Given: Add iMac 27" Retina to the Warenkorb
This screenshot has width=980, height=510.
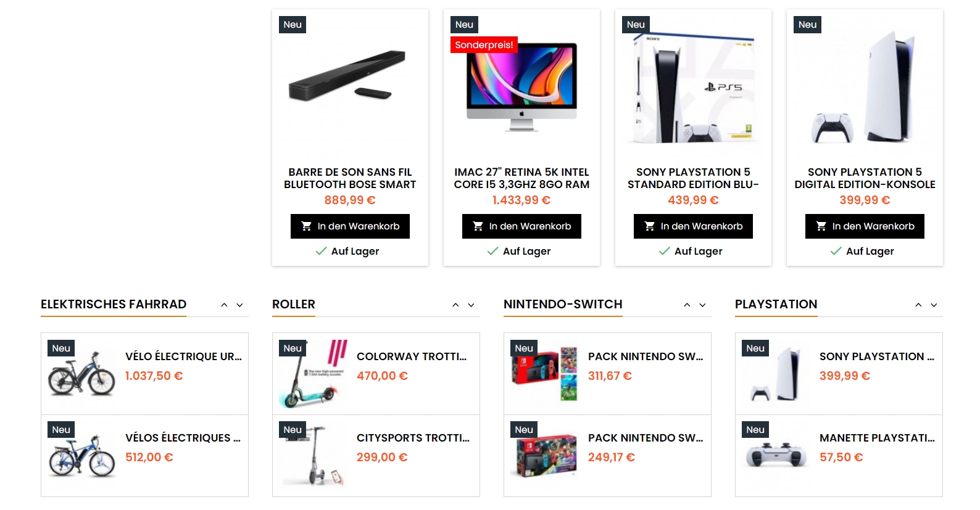Looking at the screenshot, I should click(521, 226).
